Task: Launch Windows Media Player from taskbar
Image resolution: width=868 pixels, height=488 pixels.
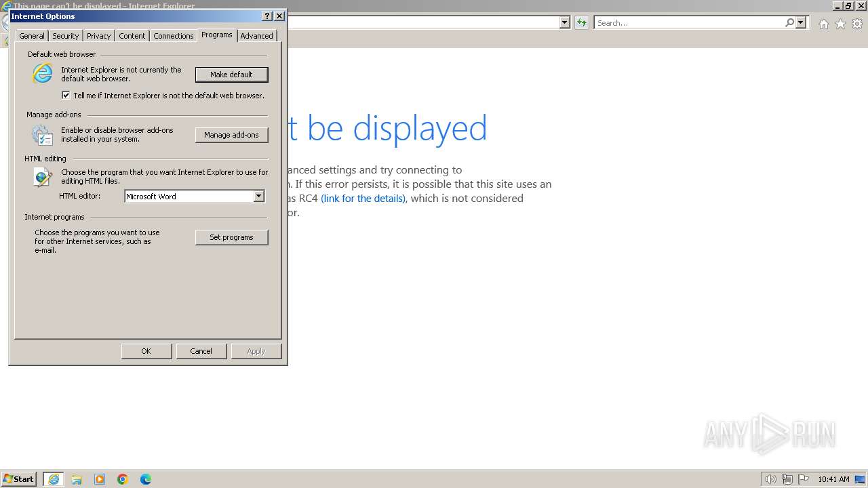Action: click(100, 479)
